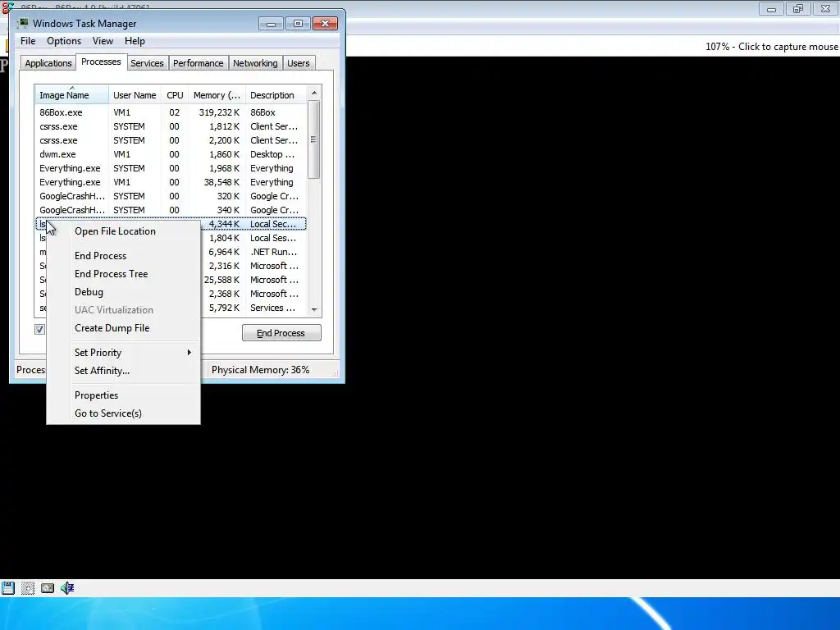Viewport: 840px width, 630px height.
Task: Open Set Affinity... from context menu
Action: click(102, 371)
